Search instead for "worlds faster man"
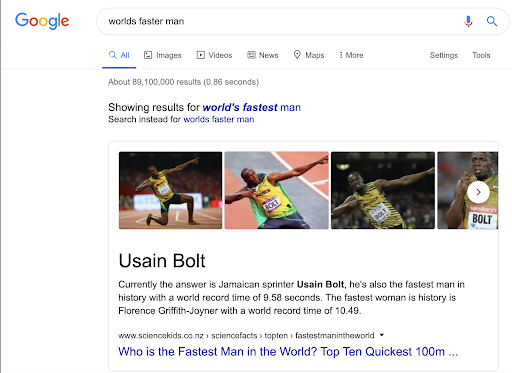Viewport: 512px width, 373px height. click(x=219, y=119)
